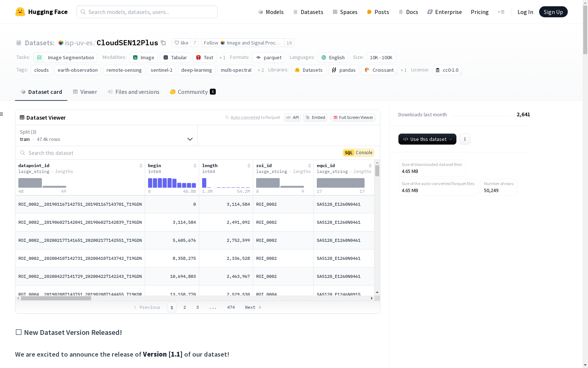Click the isp-uv-es organization avatar
Screen dimensions: 588x368
[x=61, y=43]
